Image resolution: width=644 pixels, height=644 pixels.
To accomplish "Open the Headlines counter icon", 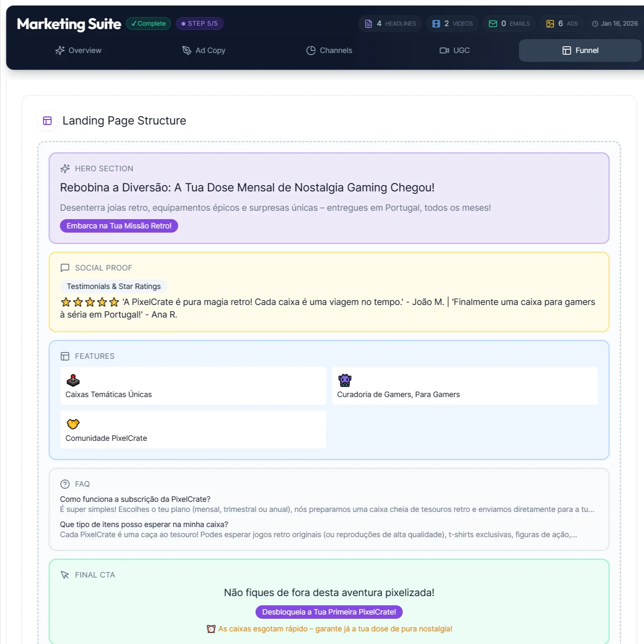I will tap(368, 24).
